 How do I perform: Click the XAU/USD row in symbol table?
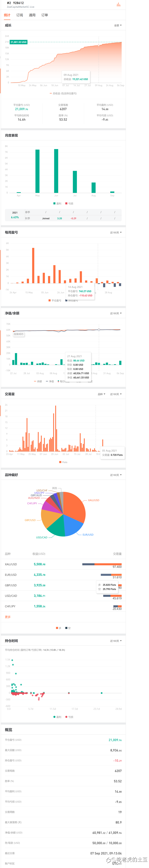coord(63,564)
